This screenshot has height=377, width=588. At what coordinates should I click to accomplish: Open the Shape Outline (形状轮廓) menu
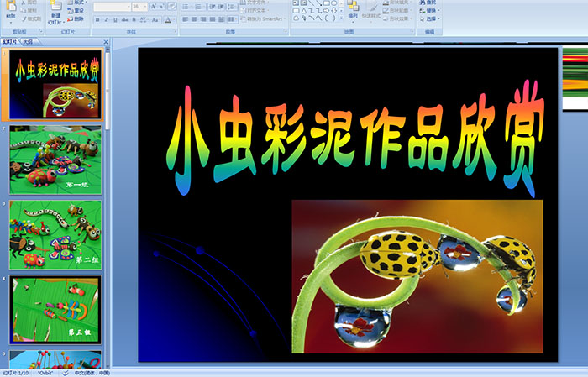pyautogui.click(x=396, y=10)
